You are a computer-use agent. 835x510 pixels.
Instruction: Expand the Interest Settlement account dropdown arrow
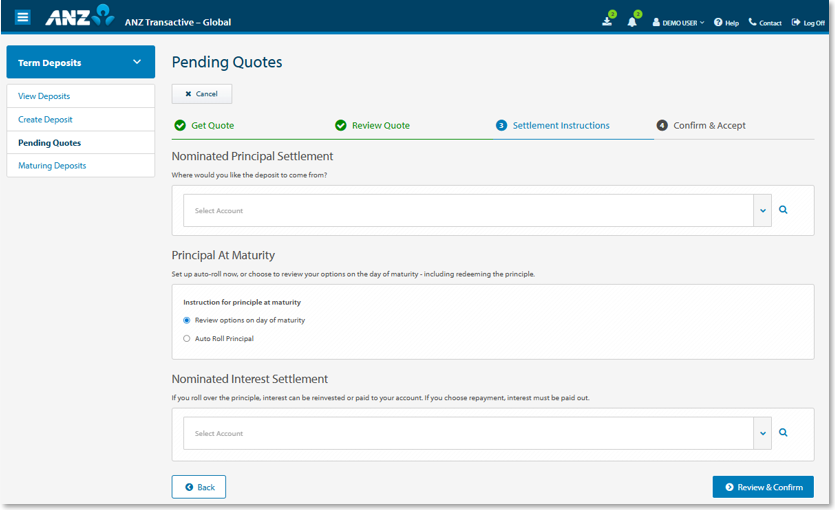(763, 433)
